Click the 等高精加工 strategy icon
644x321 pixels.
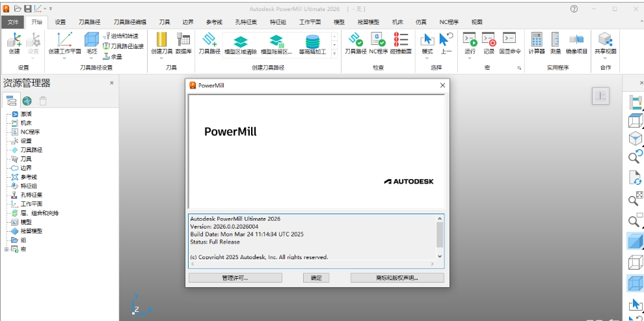313,44
